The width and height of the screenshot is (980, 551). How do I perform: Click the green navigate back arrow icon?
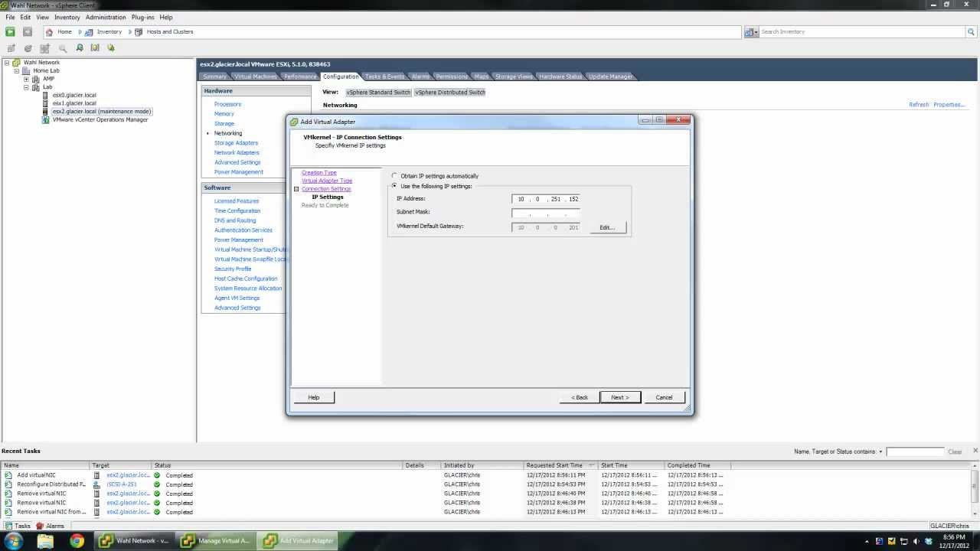[10, 31]
